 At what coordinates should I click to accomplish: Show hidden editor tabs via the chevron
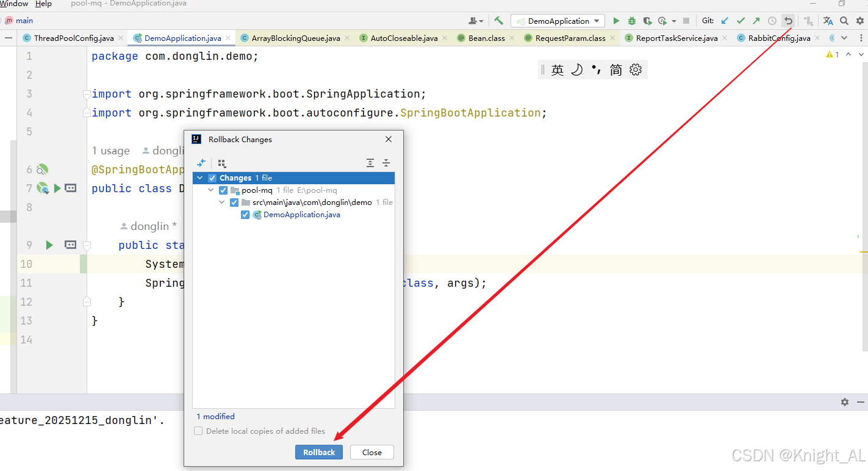[845, 38]
